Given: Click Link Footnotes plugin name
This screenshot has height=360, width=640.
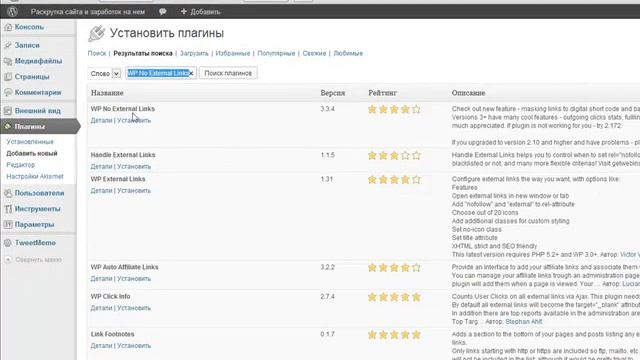Looking at the screenshot, I should (112, 334).
